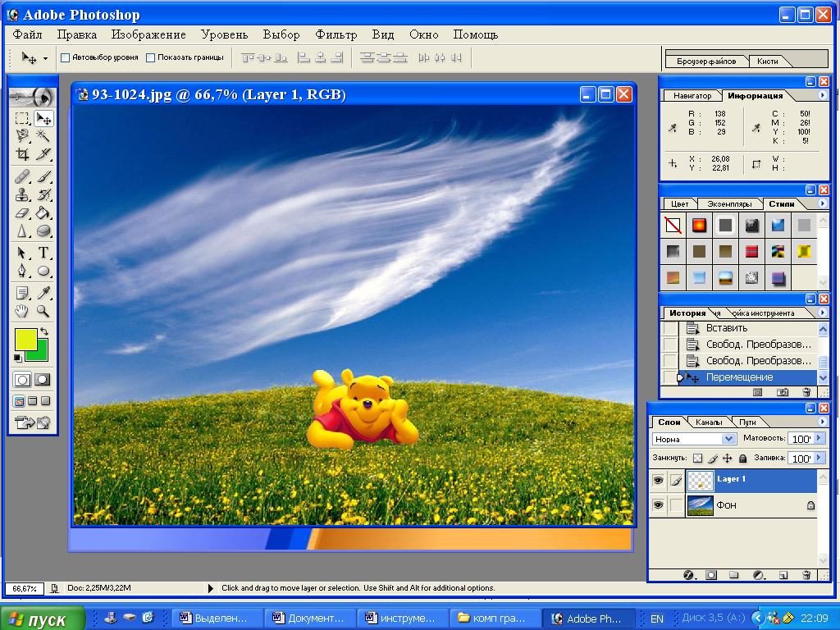Open the History panel flyout menu
Image resolution: width=840 pixels, height=630 pixels.
point(822,313)
